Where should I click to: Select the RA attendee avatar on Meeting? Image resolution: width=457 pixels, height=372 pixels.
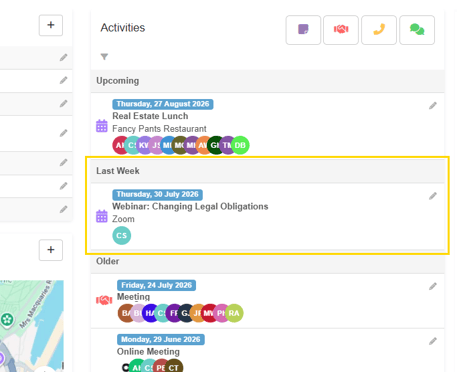coord(234,313)
